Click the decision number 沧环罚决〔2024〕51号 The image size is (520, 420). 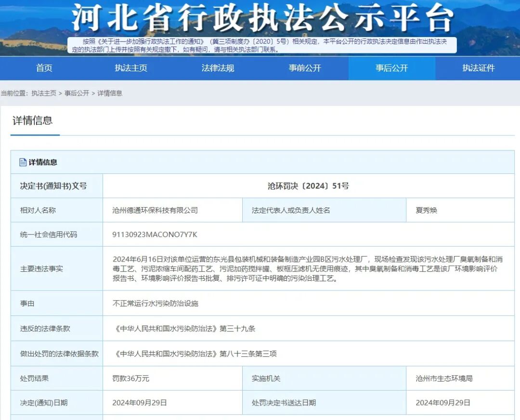[x=309, y=186]
